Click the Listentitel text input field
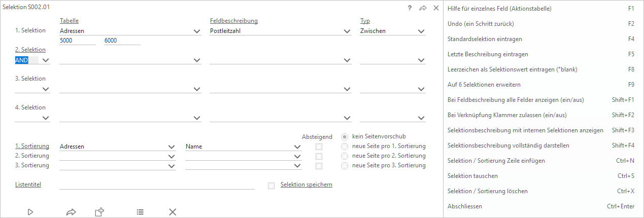644x218 pixels. [157, 185]
